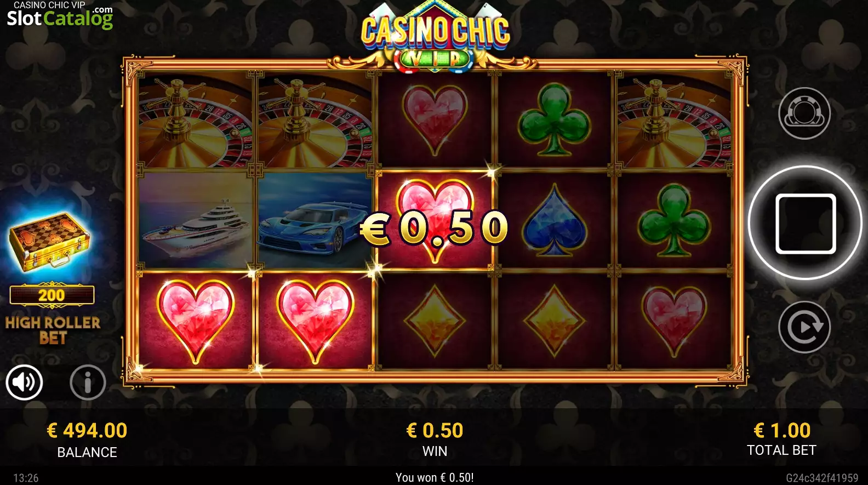Click the top-left roulette wheel symbol
868x485 pixels.
196,119
